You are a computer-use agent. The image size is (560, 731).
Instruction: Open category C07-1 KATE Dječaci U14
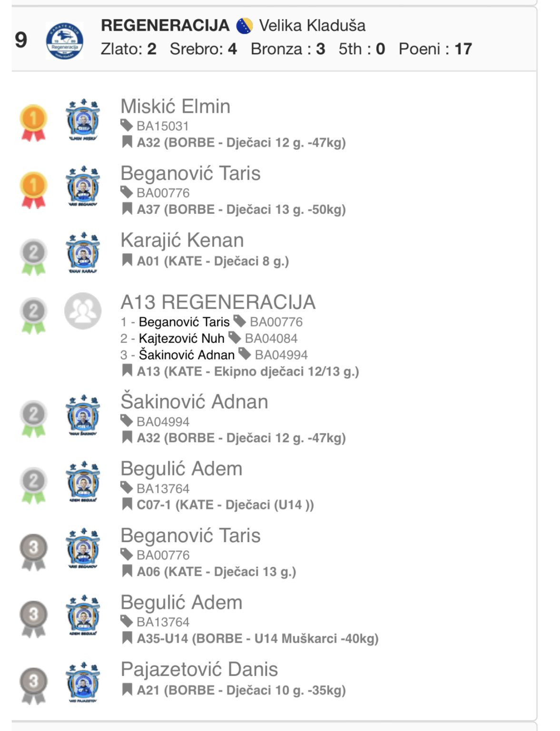pyautogui.click(x=226, y=504)
